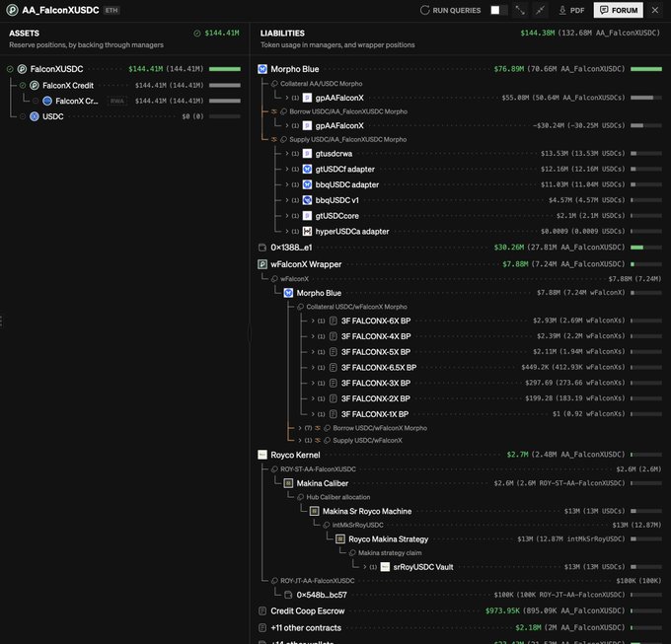The height and width of the screenshot is (644, 671).
Task: Click the Supply USDC/AA_FalconXUSDC Morpho label
Action: [x=348, y=139]
